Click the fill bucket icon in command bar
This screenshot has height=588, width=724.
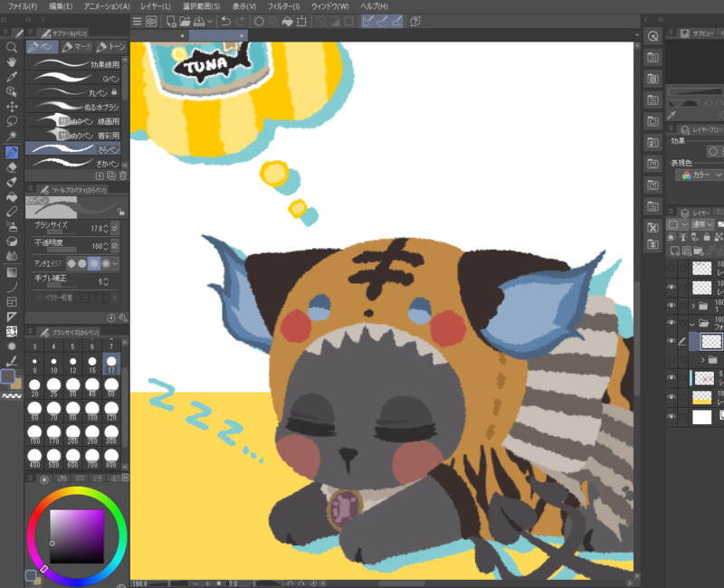coord(287,21)
